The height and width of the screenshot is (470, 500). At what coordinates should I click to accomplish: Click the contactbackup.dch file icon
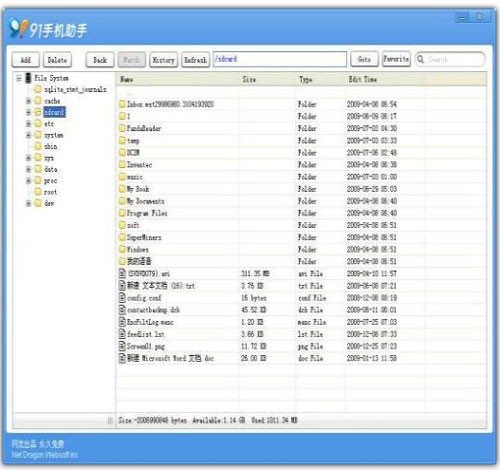(x=122, y=310)
